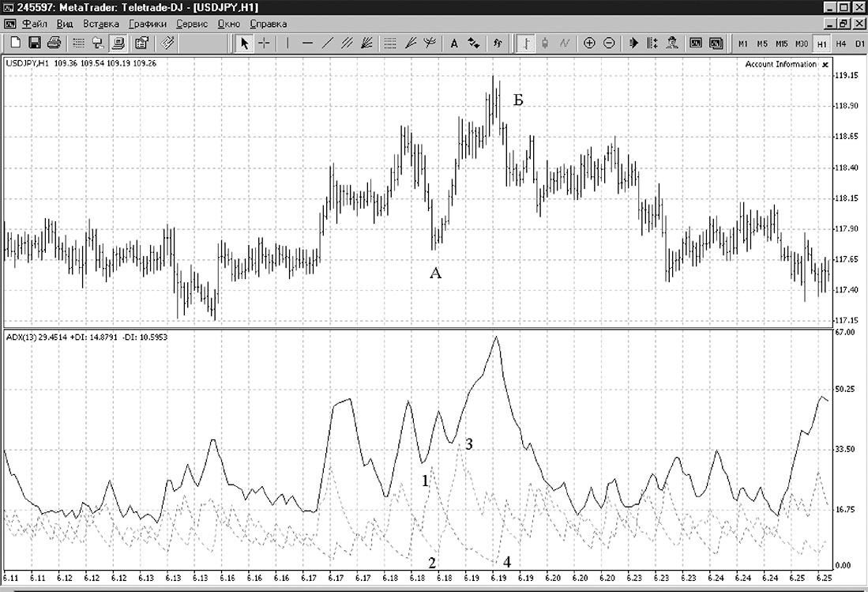Create a new chart with the blank page icon

pyautogui.click(x=16, y=43)
